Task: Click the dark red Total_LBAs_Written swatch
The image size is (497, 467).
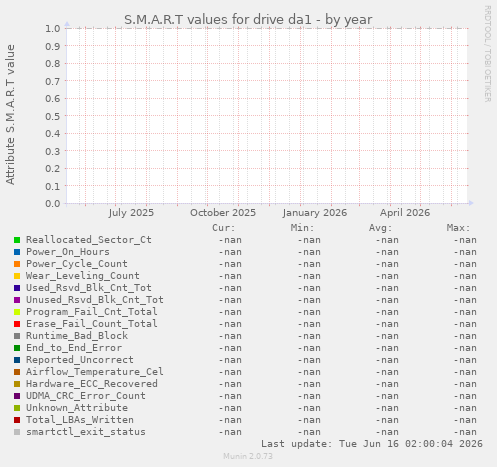Action: (17, 420)
